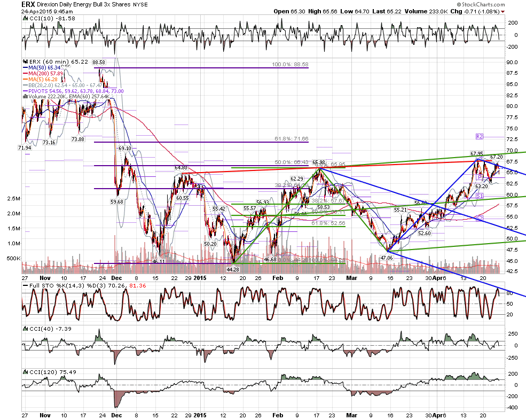526x420 pixels.
Task: Click the Direxion Daily Energy Bull 3x Shares title
Action: 83,5
